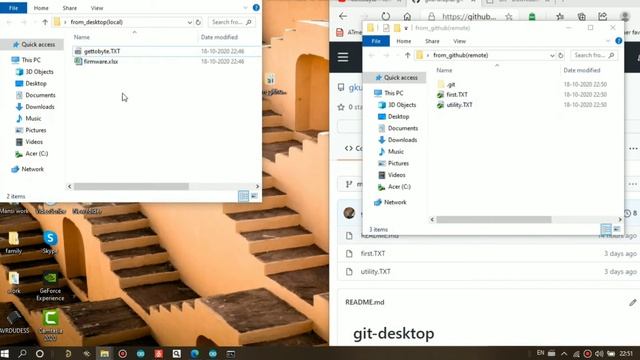This screenshot has width=640, height=360.
Task: Select gettobyte.TXT file in local folder
Action: tap(102, 51)
